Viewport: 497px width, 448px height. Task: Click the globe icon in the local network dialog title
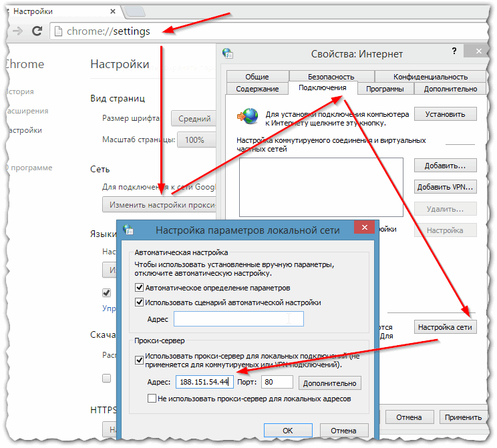coord(128,230)
